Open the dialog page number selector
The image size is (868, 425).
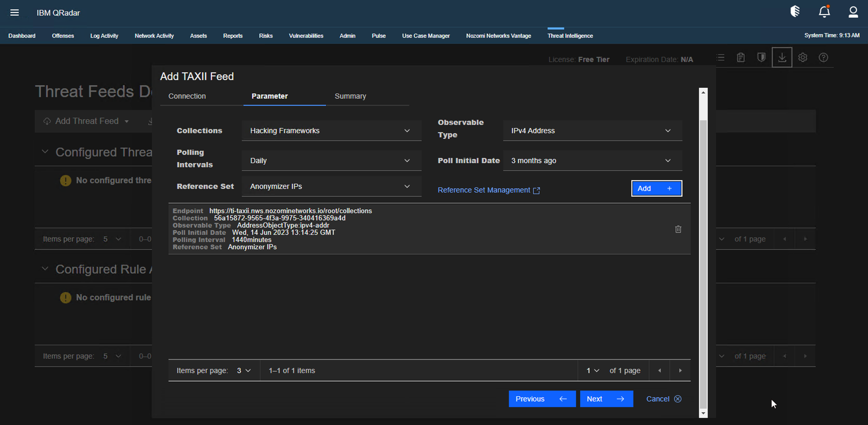click(592, 371)
